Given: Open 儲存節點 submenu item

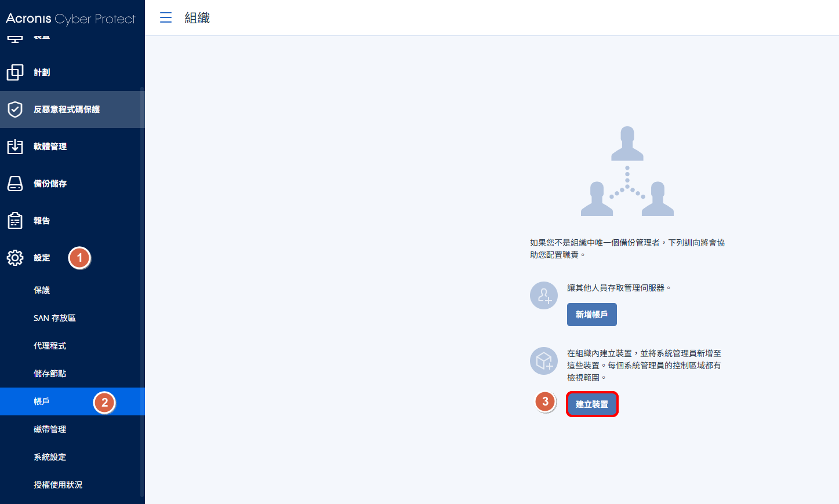Looking at the screenshot, I should point(72,374).
